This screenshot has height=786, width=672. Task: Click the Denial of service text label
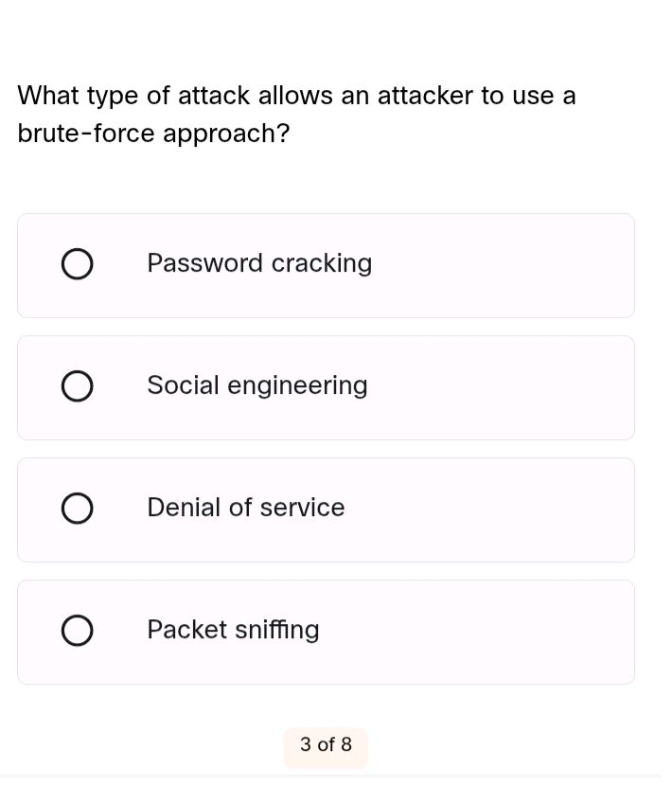[245, 508]
